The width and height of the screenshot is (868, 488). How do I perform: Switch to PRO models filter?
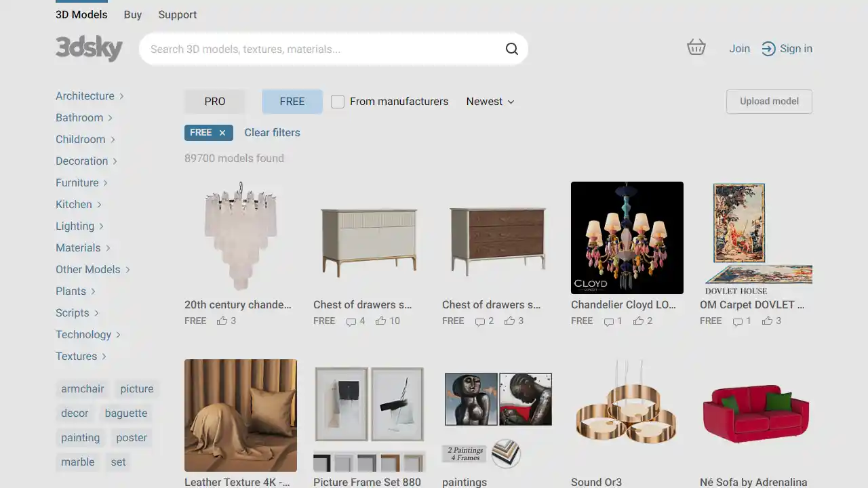pyautogui.click(x=214, y=101)
